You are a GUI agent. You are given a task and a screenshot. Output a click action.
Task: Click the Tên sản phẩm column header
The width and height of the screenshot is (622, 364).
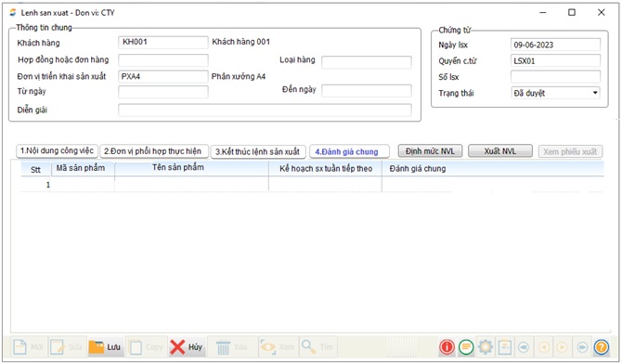tap(191, 168)
